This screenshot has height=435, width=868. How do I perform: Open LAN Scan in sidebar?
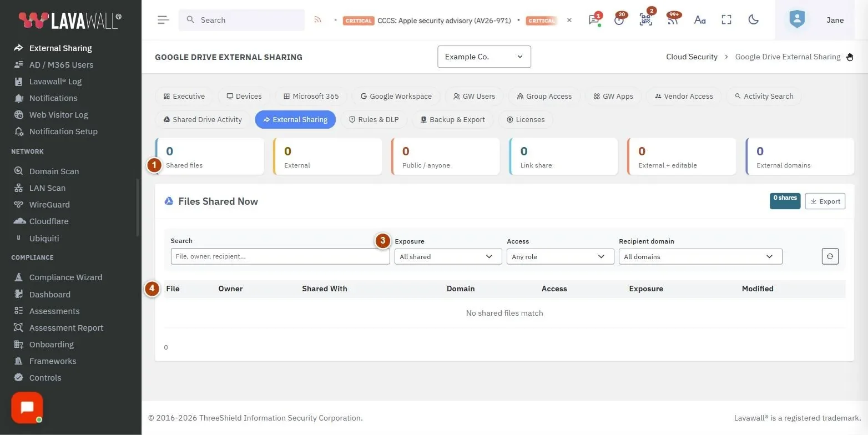pos(47,188)
